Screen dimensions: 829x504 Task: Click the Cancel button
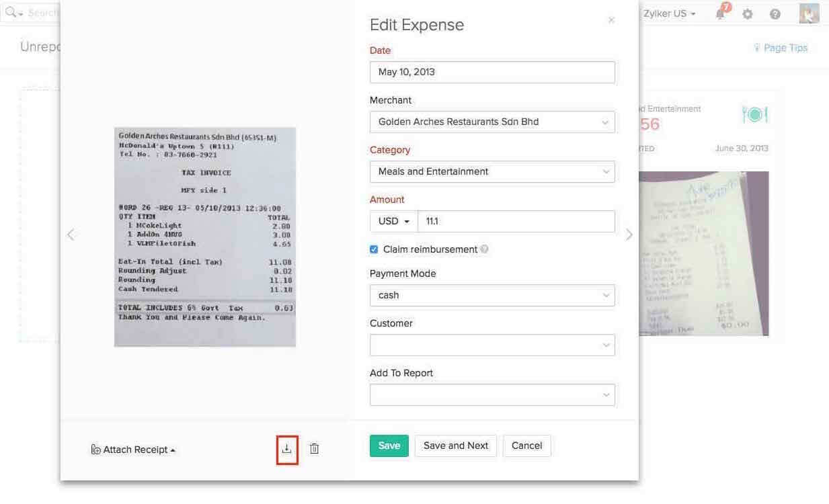(x=527, y=446)
